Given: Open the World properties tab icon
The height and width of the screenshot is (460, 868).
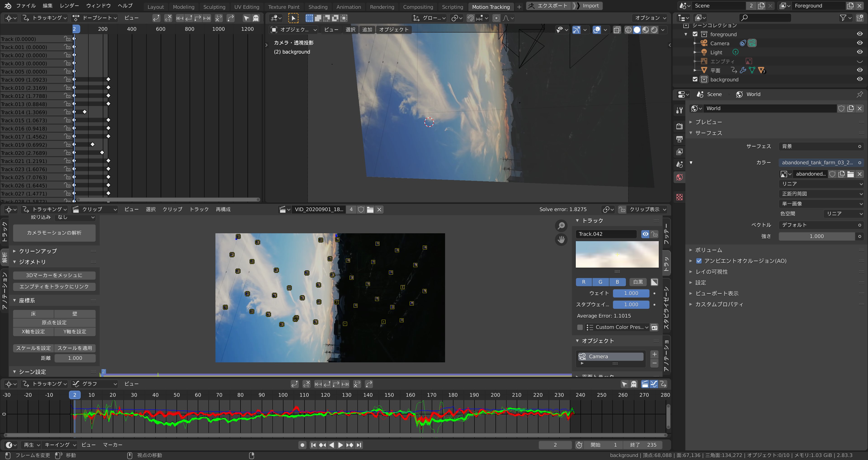Looking at the screenshot, I should pos(679,177).
